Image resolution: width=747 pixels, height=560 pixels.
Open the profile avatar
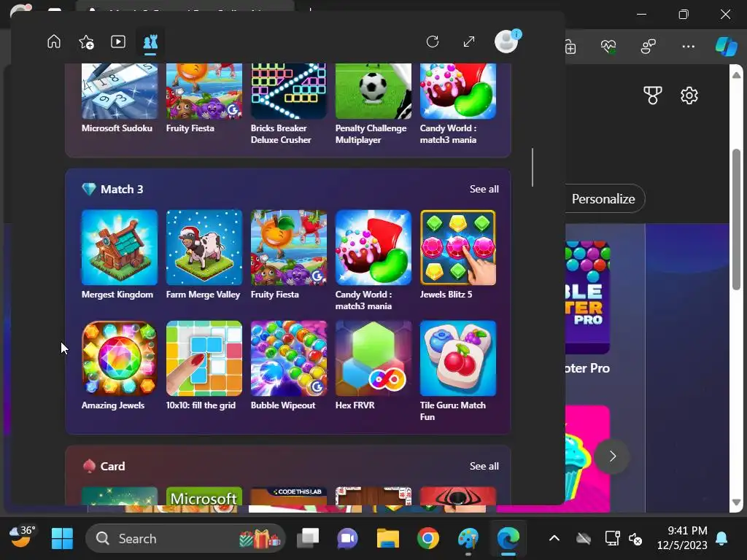[x=506, y=42]
